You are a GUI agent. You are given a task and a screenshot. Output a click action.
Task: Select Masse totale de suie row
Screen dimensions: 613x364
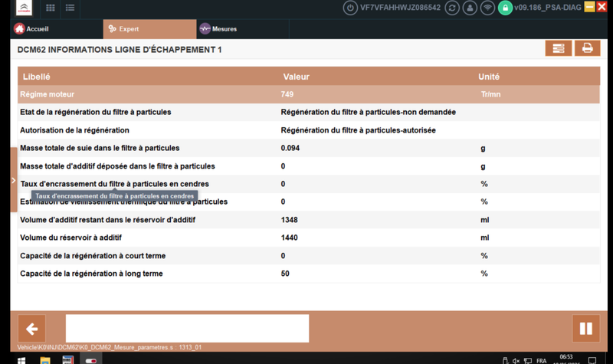(x=309, y=148)
